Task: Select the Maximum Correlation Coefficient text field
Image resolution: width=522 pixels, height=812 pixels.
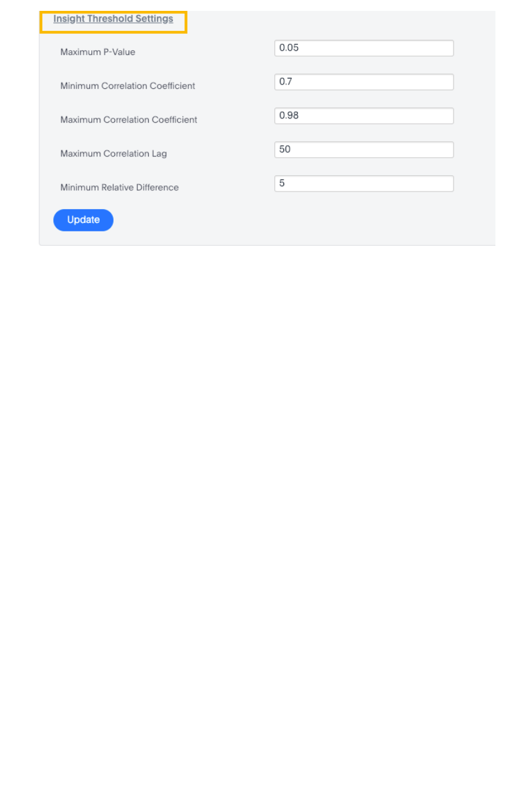Action: 364,116
